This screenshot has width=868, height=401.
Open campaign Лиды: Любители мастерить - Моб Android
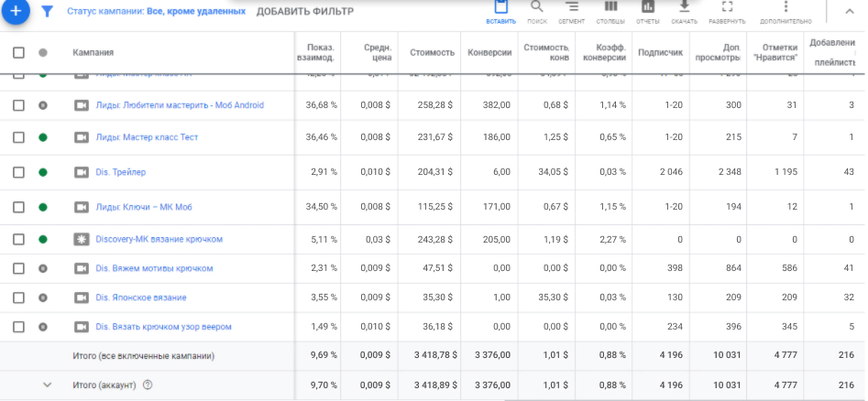(180, 105)
